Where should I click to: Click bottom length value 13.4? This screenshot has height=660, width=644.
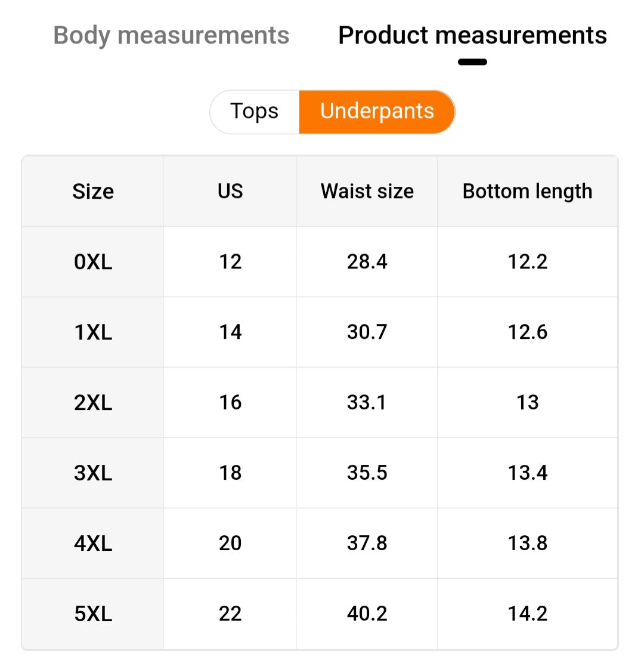(527, 473)
